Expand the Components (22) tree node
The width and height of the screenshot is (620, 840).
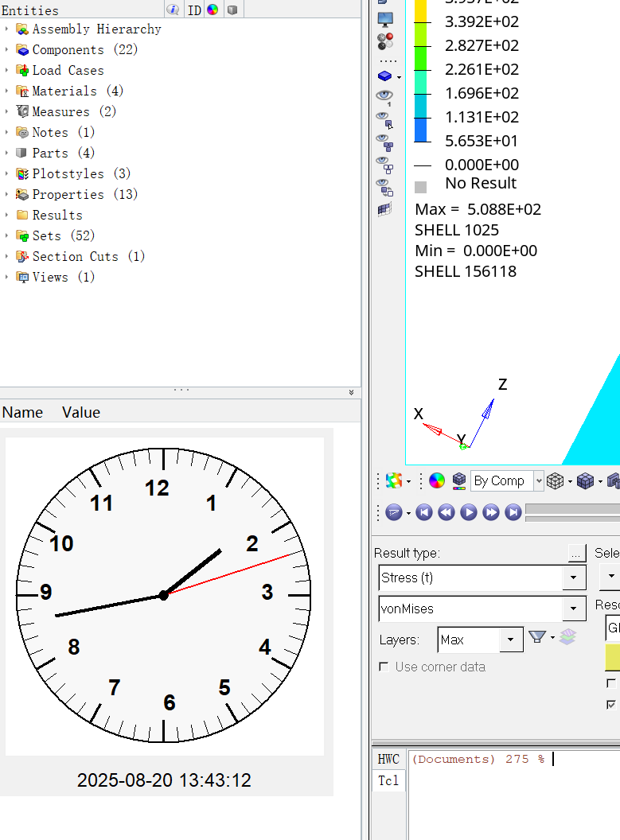coord(7,49)
